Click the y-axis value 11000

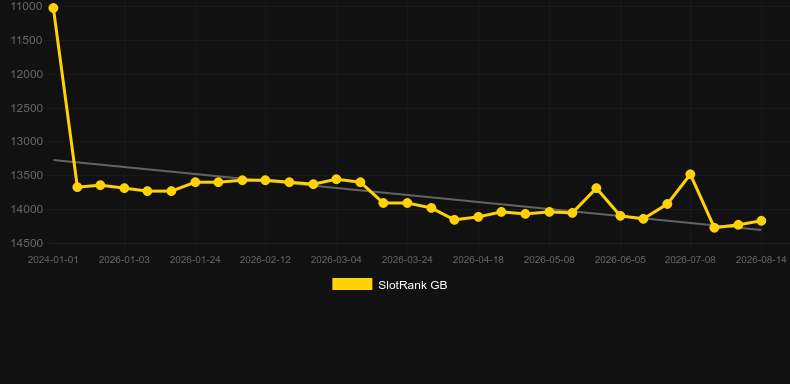coord(26,7)
